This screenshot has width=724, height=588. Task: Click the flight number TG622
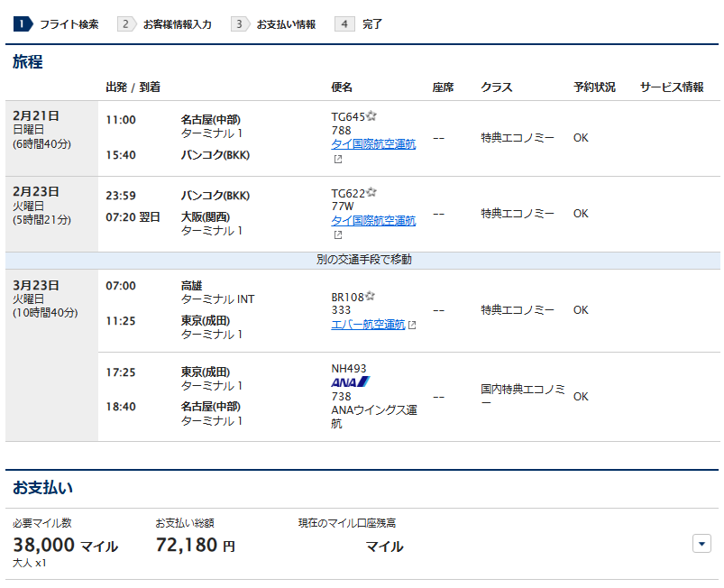[x=348, y=193]
